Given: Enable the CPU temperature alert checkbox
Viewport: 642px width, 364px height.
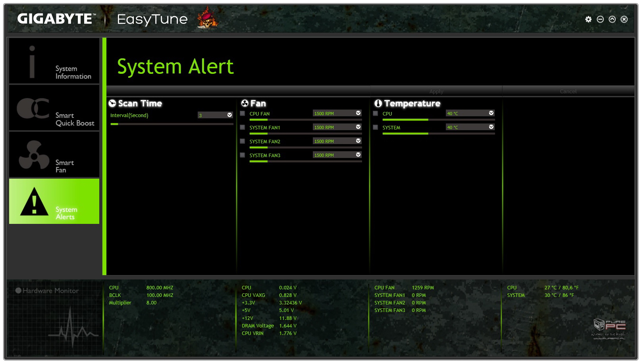Looking at the screenshot, I should point(375,114).
